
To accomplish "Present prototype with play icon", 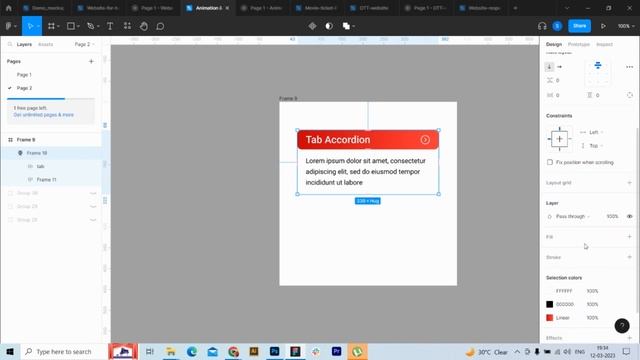I will point(603,26).
